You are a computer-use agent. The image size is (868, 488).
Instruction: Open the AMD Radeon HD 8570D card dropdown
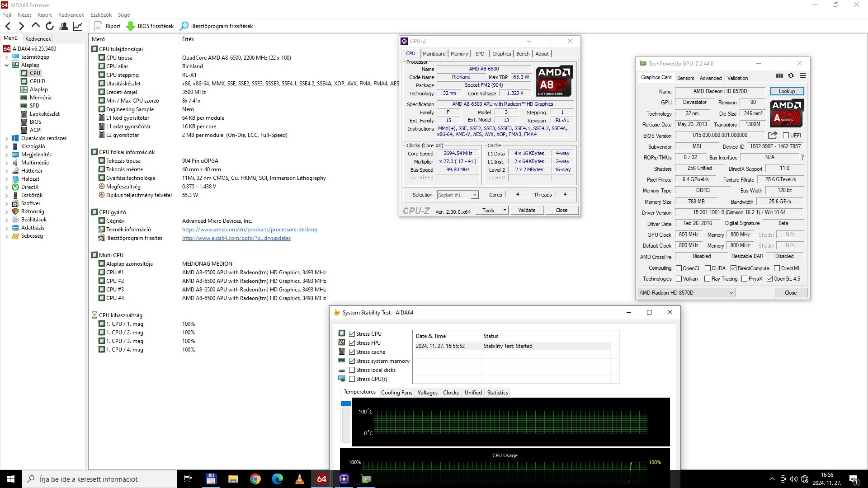click(686, 293)
